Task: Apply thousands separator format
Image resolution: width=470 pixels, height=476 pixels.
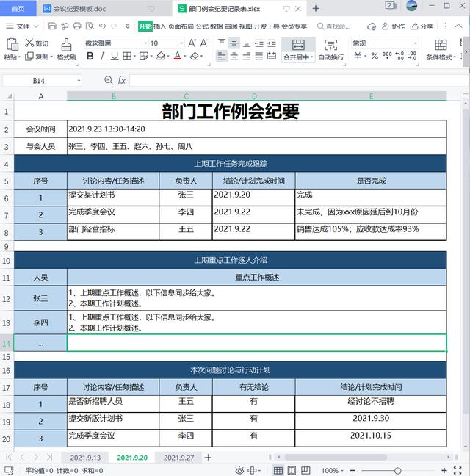Action: 387,56
